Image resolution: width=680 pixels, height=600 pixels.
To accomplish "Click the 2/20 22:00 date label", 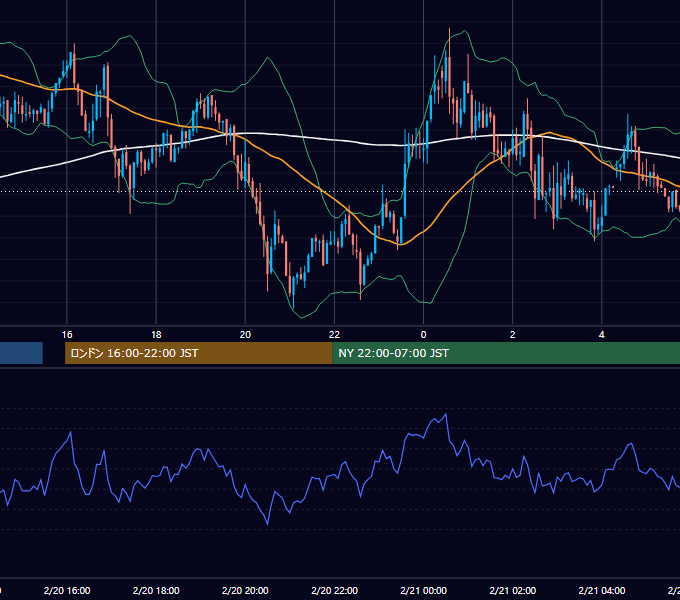I will tap(334, 590).
